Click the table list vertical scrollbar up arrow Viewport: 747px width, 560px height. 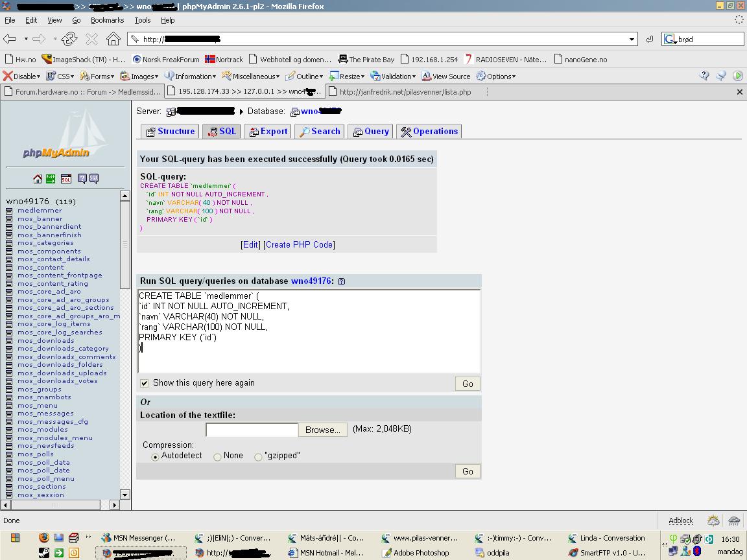pyautogui.click(x=124, y=196)
